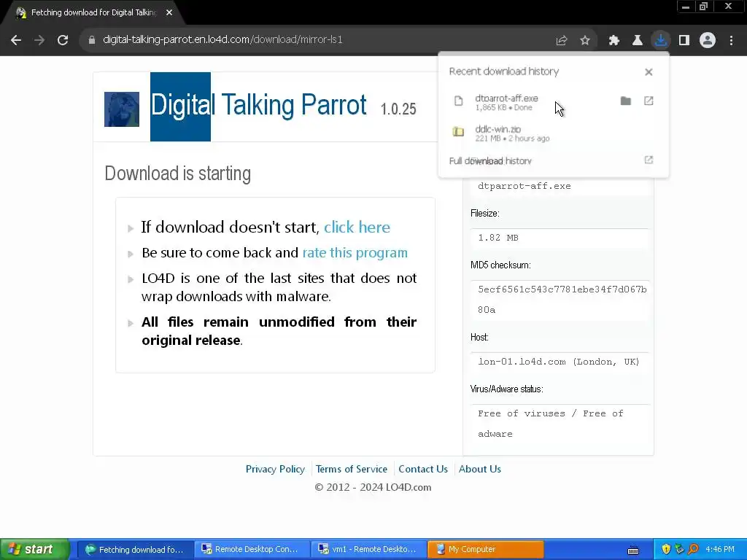Click the Digital Talking Parrot title

tap(259, 105)
